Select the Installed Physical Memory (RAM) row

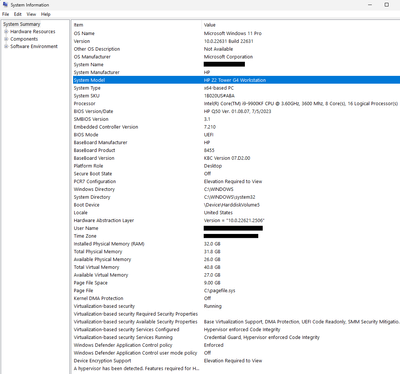click(236, 244)
